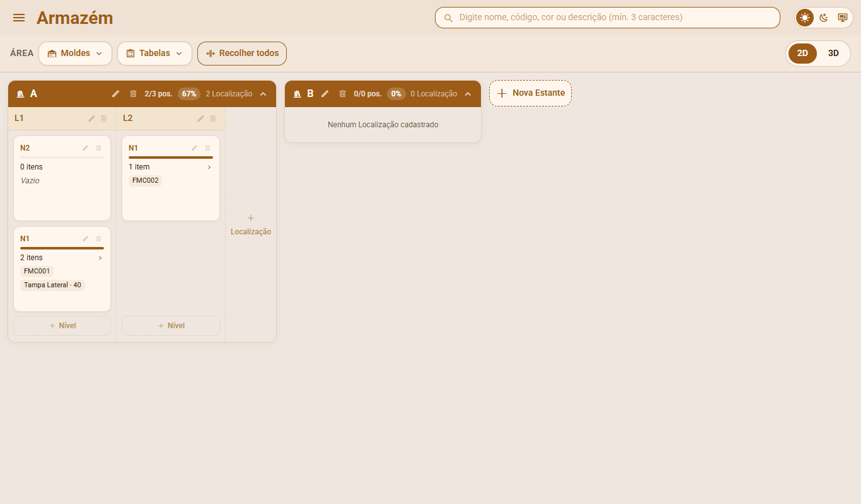The height and width of the screenshot is (504, 861).
Task: Select the Tampa Lateral · 40 chip
Action: (52, 285)
